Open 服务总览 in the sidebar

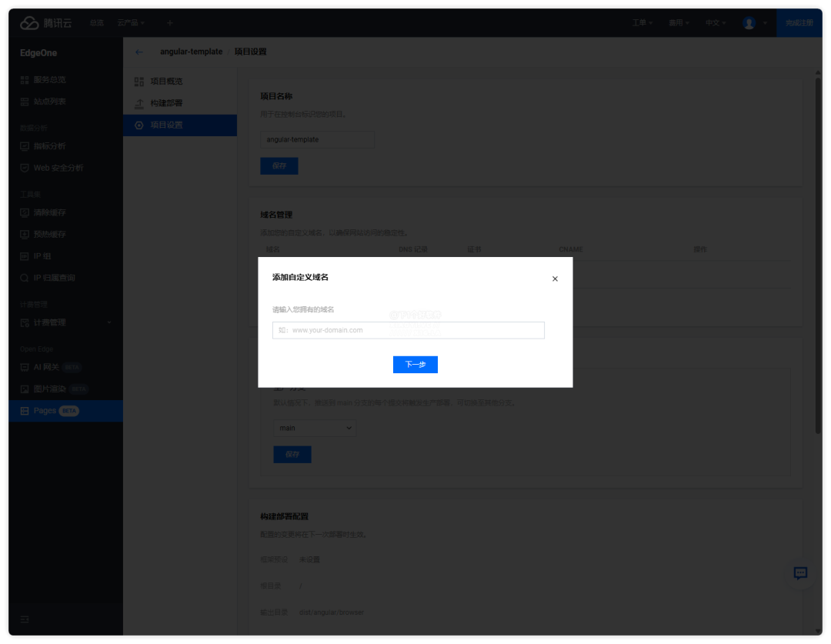(65, 79)
